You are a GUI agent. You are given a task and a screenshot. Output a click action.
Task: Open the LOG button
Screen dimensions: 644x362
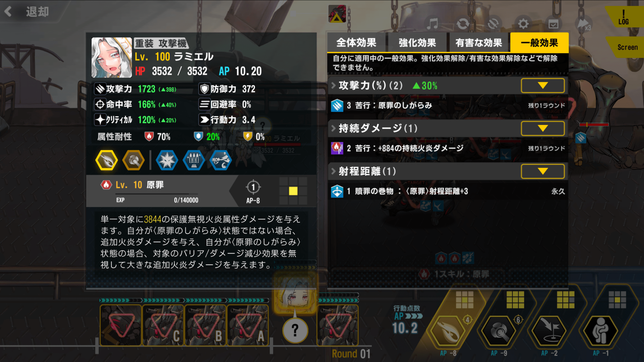[x=624, y=18]
